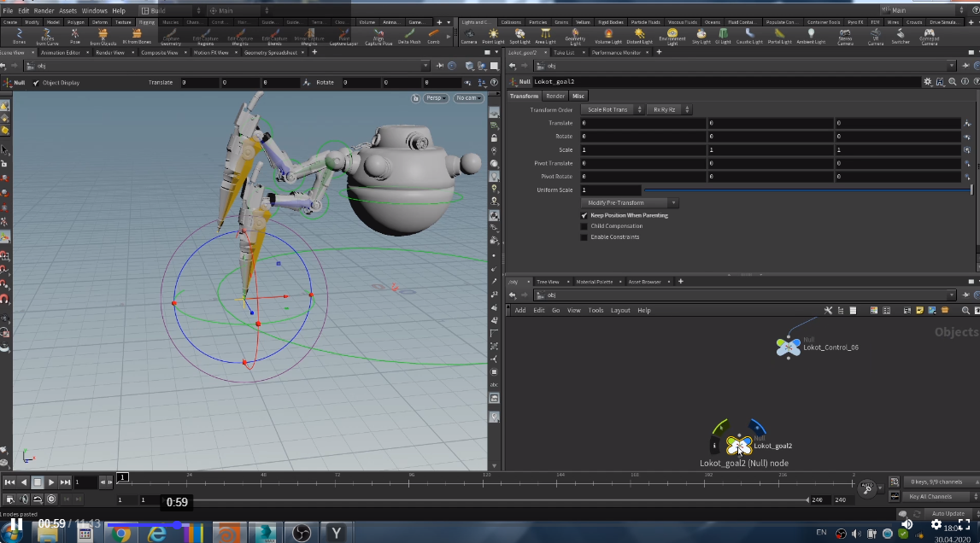Enable the Child Compensation checkbox
The height and width of the screenshot is (543, 980).
pos(584,226)
